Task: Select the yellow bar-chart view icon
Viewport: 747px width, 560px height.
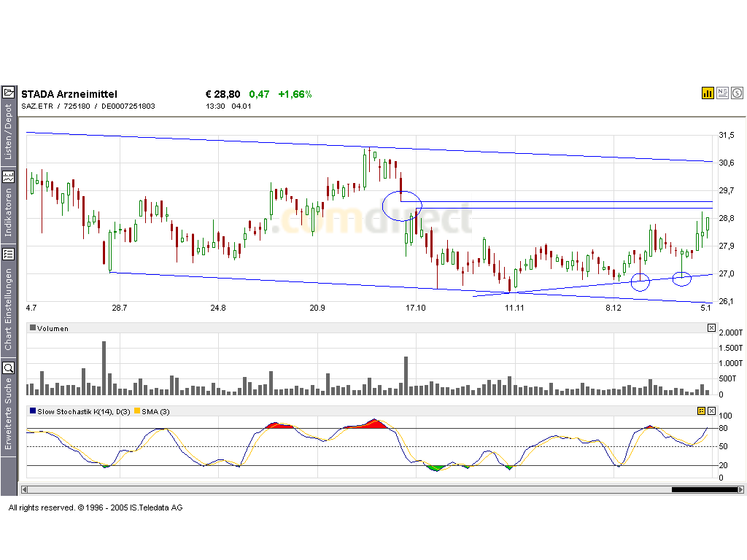Action: (x=707, y=93)
